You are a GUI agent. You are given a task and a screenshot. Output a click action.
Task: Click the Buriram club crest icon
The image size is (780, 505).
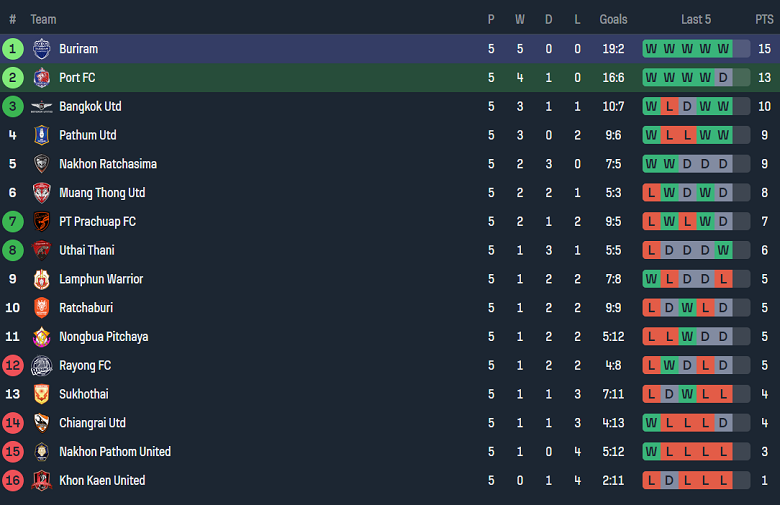point(41,49)
